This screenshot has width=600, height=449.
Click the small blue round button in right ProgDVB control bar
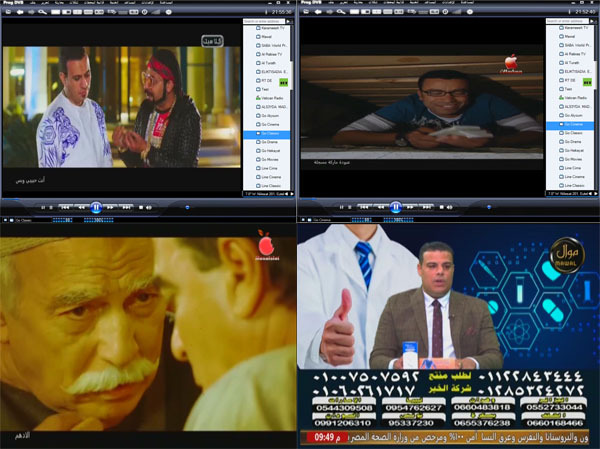tap(489, 207)
